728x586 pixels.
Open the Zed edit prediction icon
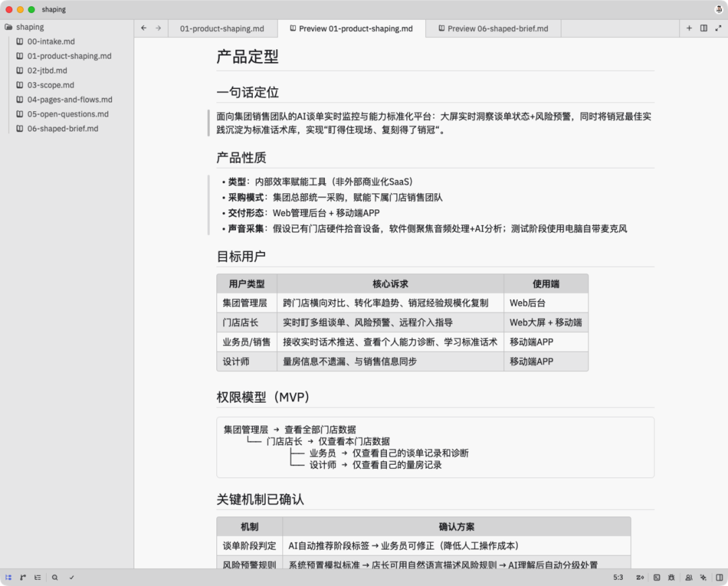[640, 578]
